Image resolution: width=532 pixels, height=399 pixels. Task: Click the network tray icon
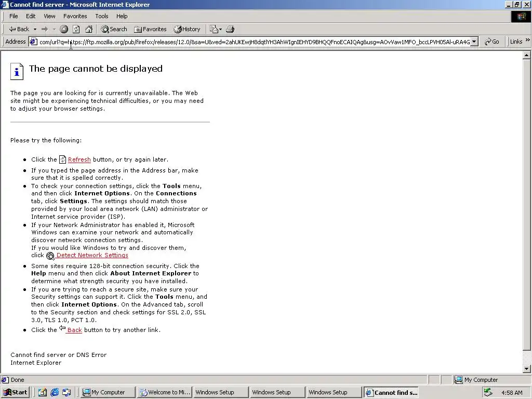[488, 393]
